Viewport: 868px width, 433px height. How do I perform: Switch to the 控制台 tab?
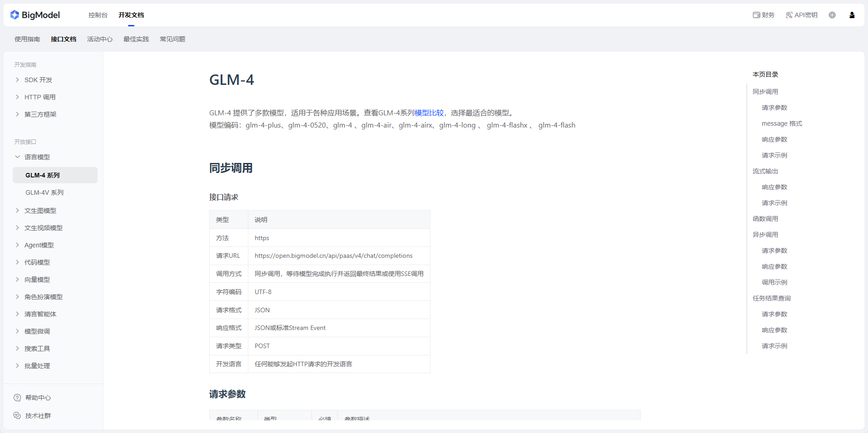pyautogui.click(x=98, y=15)
